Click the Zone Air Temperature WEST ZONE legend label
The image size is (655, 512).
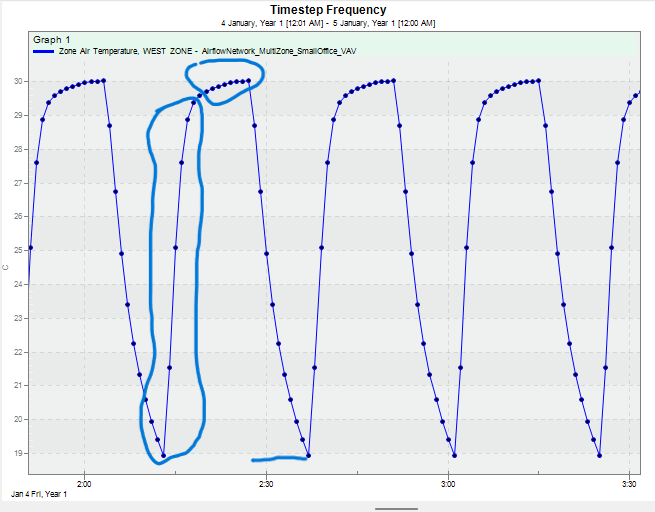[207, 51]
